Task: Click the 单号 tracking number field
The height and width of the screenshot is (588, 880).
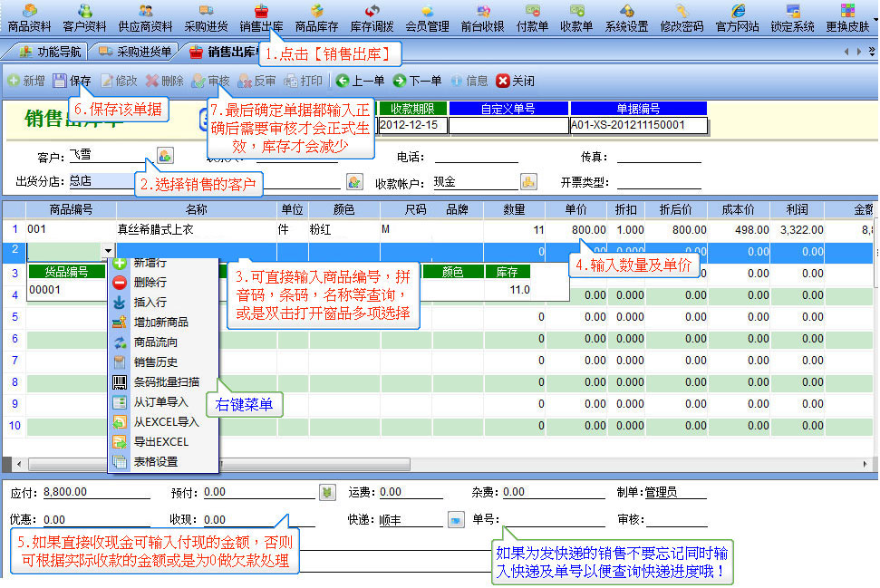Action: point(553,520)
